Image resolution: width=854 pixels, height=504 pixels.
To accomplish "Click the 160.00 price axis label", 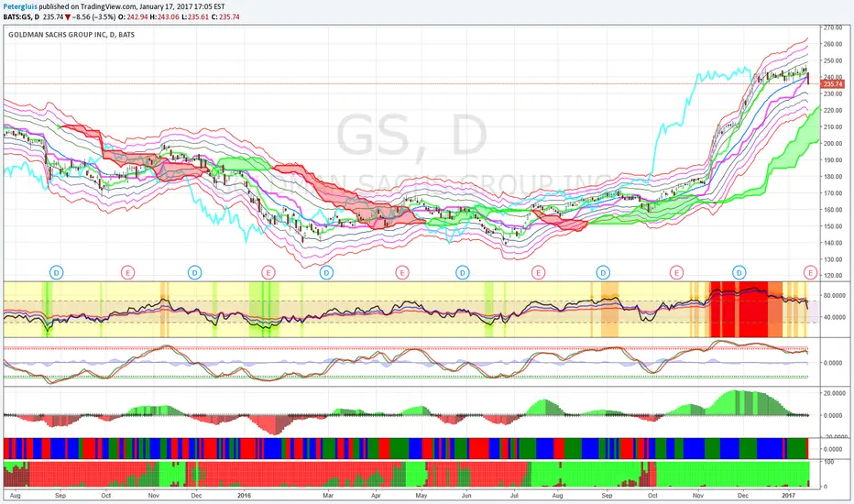I will click(x=833, y=210).
